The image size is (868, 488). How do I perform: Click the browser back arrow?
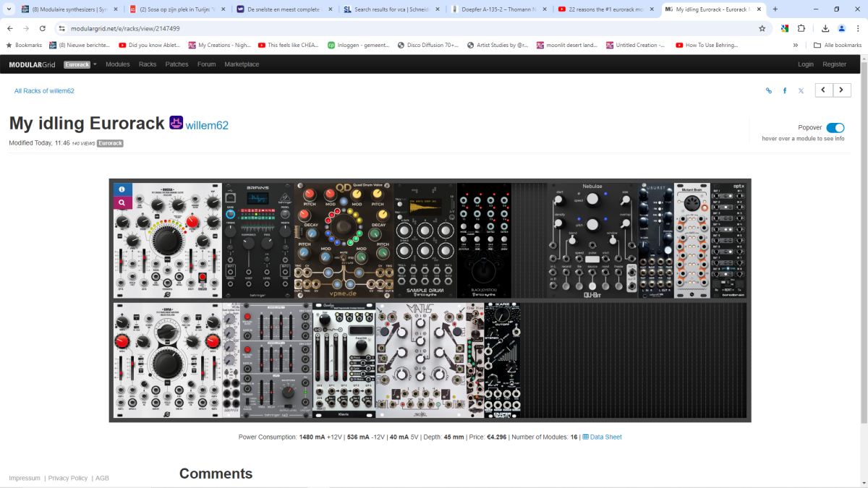tap(10, 28)
